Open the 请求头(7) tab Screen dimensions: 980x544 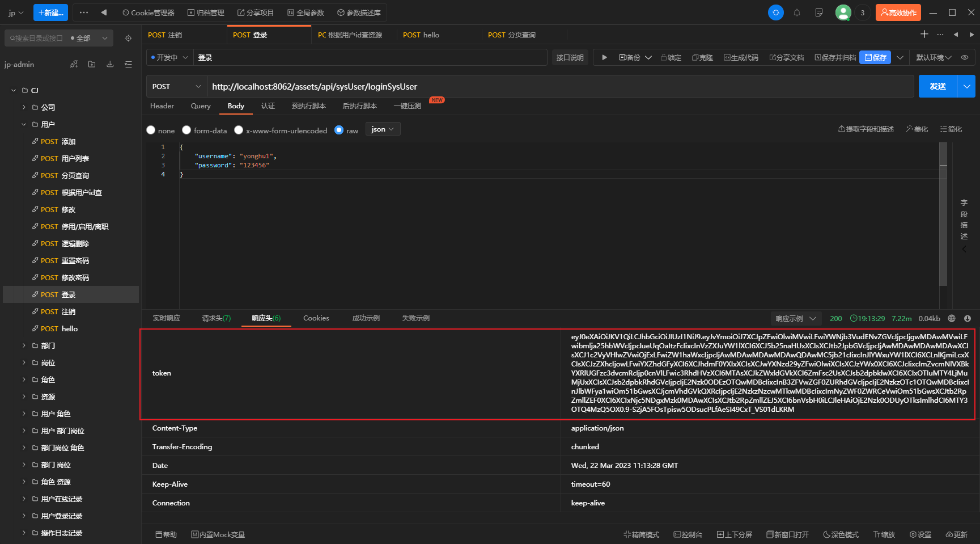pos(217,318)
